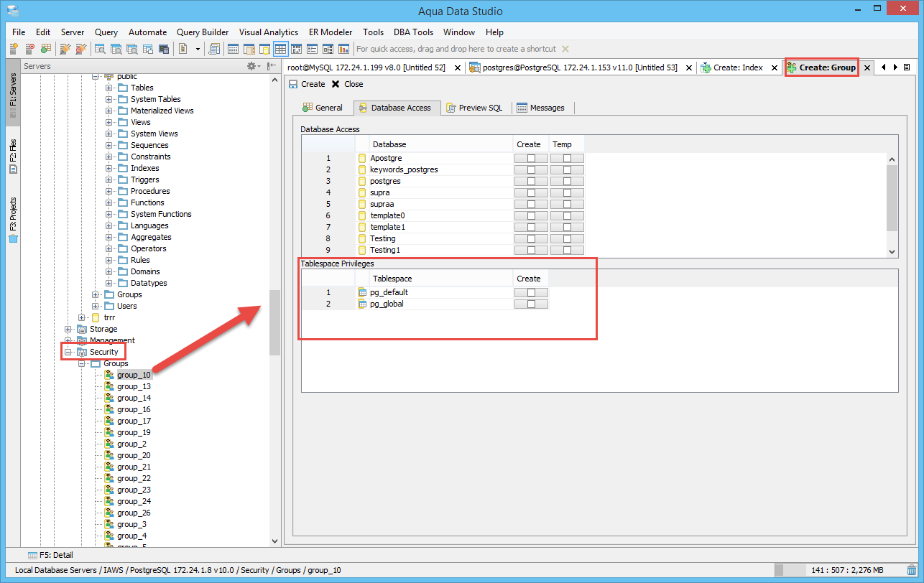
Task: Check Temp for Testing database
Action: [567, 238]
